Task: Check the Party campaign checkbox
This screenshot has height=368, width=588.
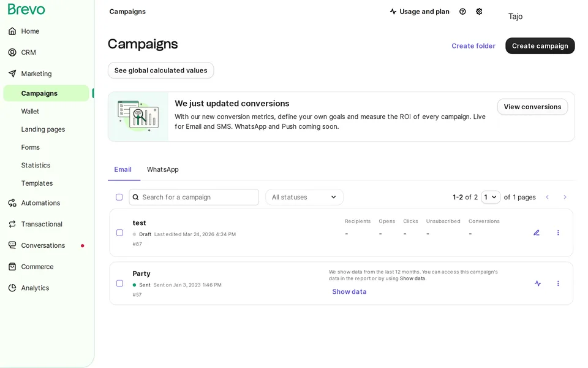Action: [x=119, y=283]
